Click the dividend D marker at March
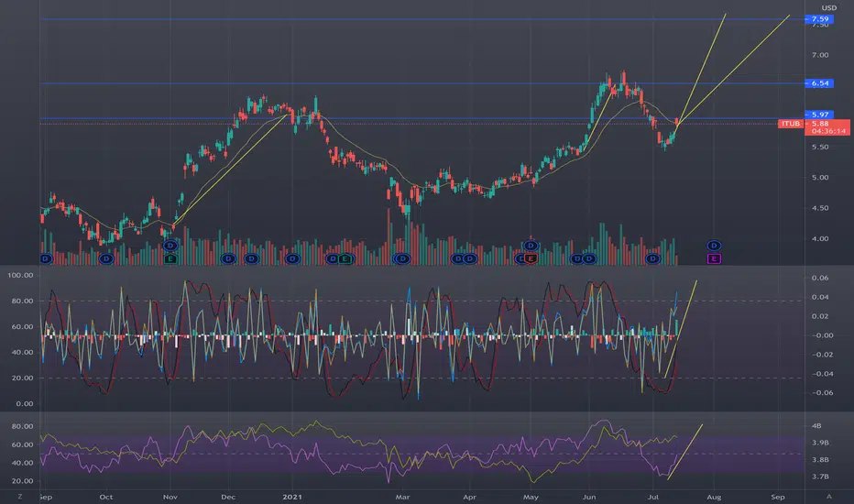 pyautogui.click(x=402, y=258)
